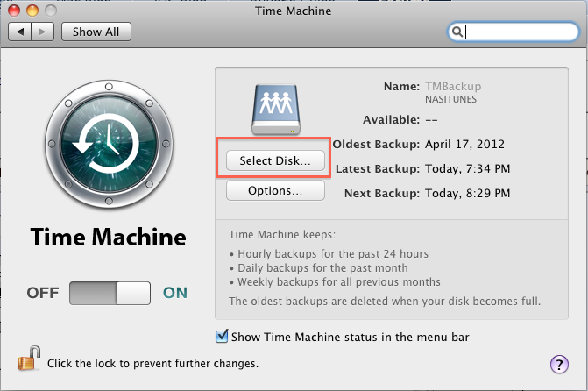Viewport: 588px width, 391px height.
Task: Click the TMBackup disk name
Action: [x=454, y=87]
